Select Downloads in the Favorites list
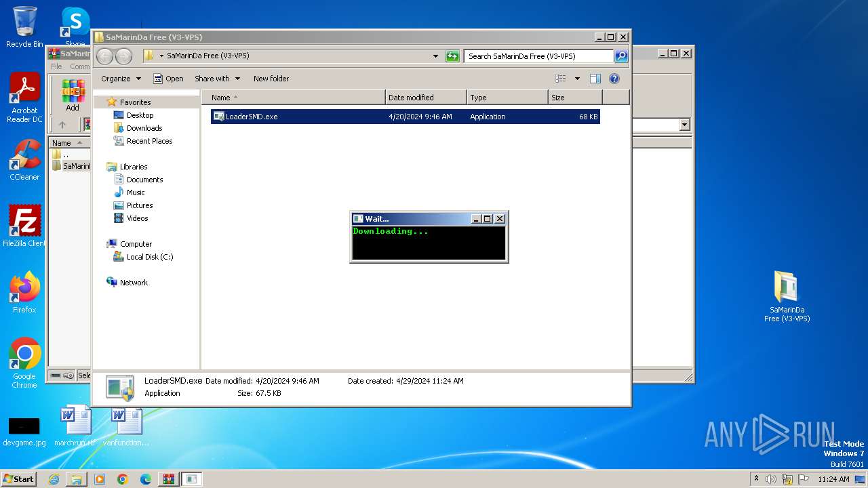 [144, 128]
